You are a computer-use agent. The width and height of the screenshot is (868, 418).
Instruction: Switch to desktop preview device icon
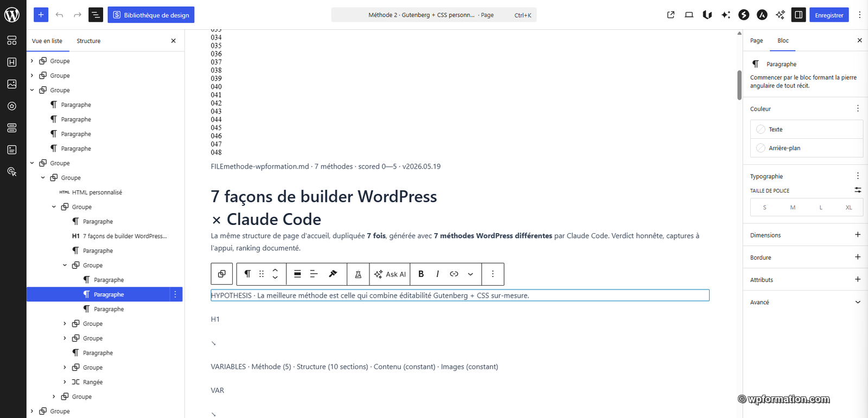tap(689, 15)
